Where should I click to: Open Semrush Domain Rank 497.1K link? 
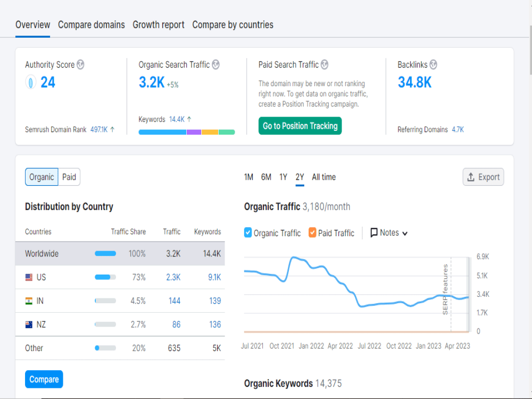coord(99,130)
